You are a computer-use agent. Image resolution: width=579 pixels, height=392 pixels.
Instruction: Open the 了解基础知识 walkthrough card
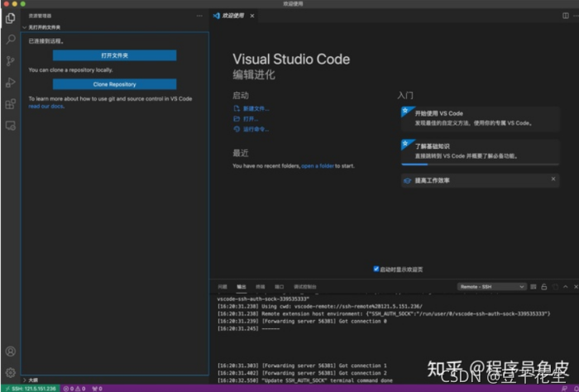pos(480,151)
